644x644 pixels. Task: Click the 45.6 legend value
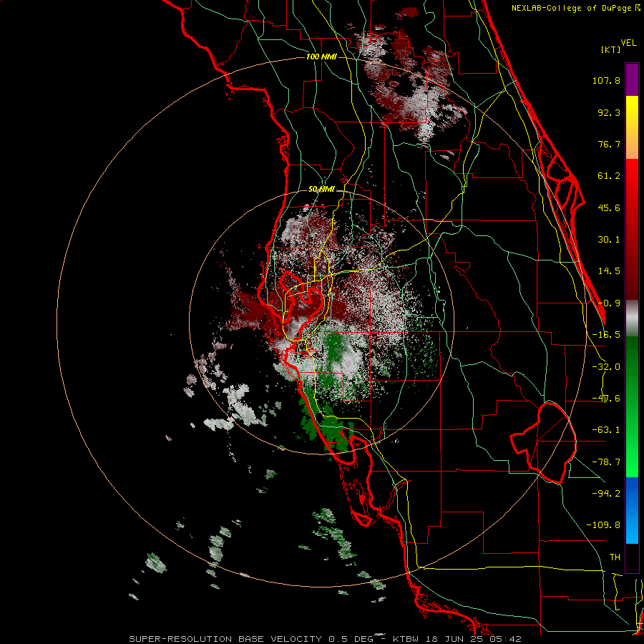point(609,208)
